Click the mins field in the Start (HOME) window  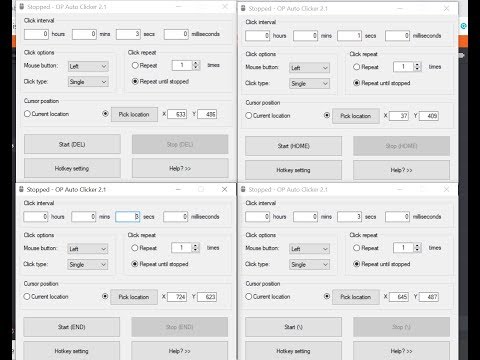306,36
